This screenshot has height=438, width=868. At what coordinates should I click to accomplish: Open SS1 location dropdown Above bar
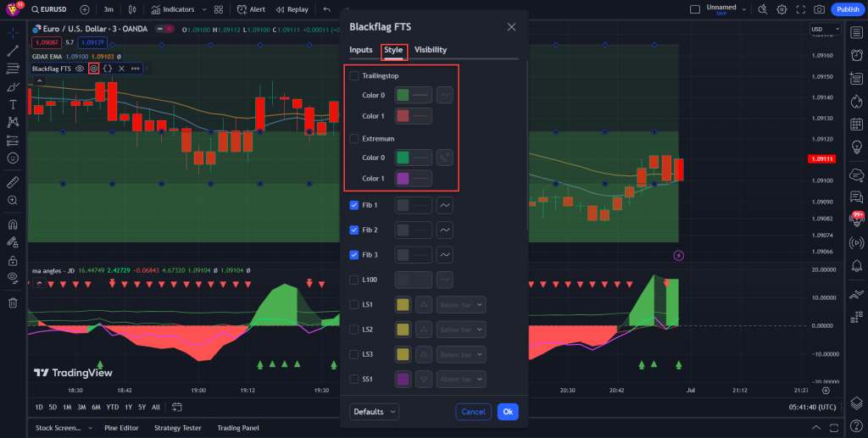(461, 380)
